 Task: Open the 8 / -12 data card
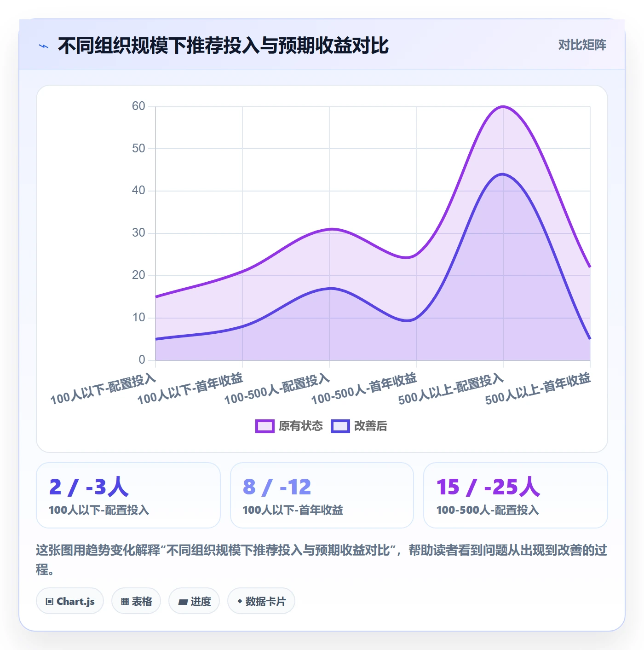click(322, 495)
